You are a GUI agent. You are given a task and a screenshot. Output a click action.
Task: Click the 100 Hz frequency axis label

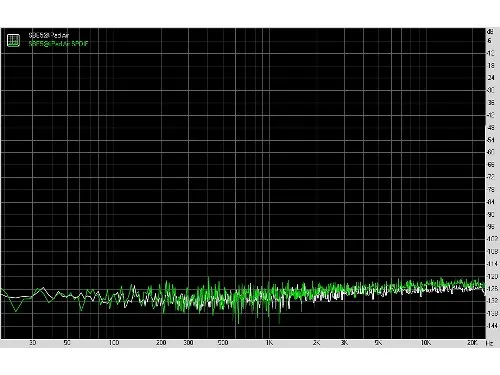(x=114, y=343)
